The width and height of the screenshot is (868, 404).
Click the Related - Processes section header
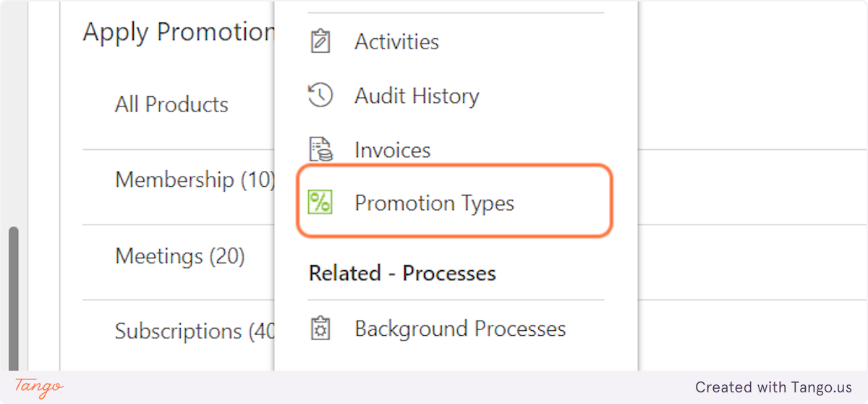point(402,273)
